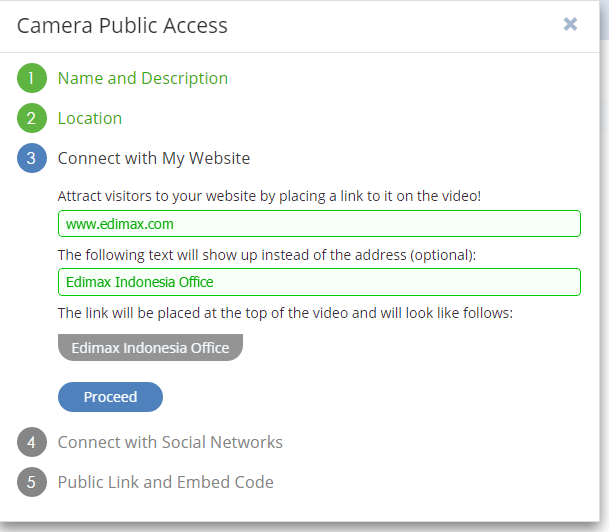This screenshot has width=609, height=532.
Task: Focus the www.edimax.com website address field
Action: click(319, 224)
